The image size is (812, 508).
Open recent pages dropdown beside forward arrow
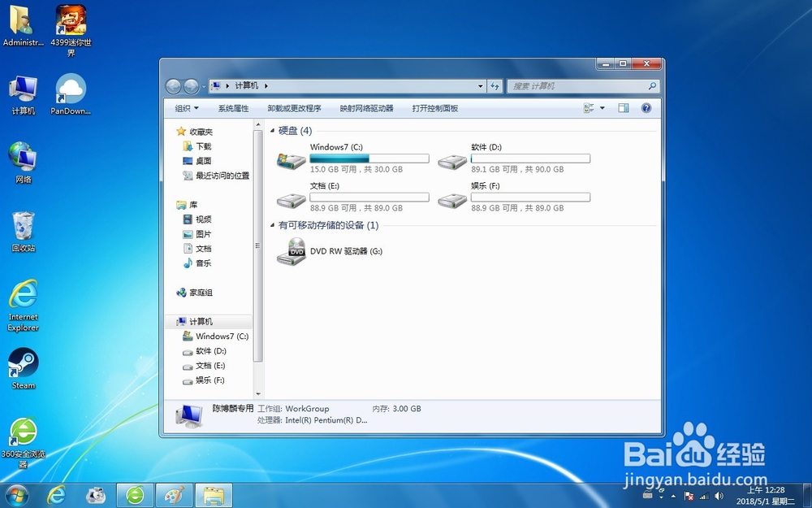tap(204, 86)
